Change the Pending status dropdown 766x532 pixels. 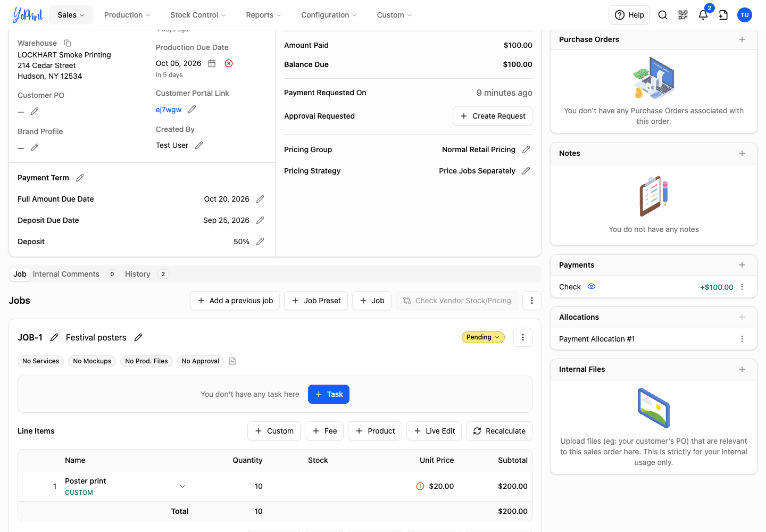click(x=483, y=337)
